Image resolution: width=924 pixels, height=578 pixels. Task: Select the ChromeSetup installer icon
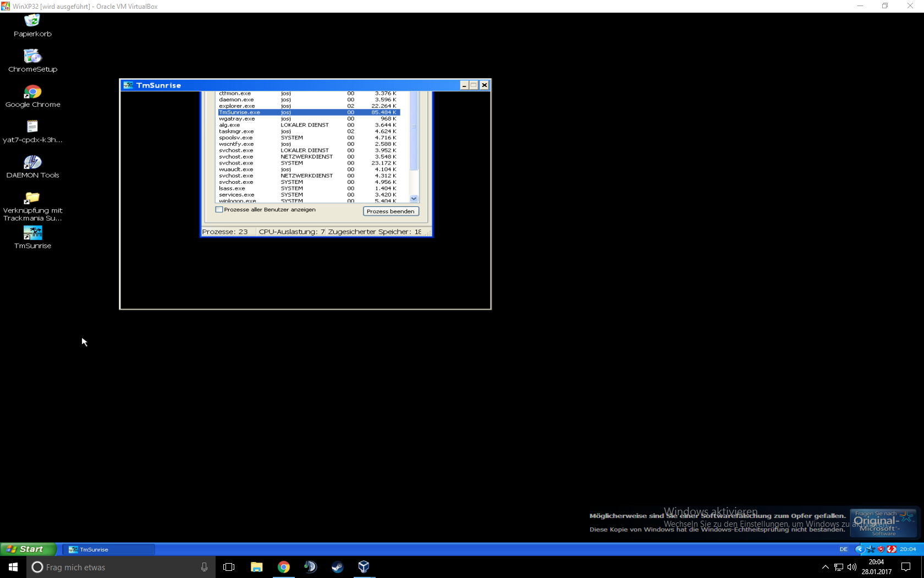(32, 61)
